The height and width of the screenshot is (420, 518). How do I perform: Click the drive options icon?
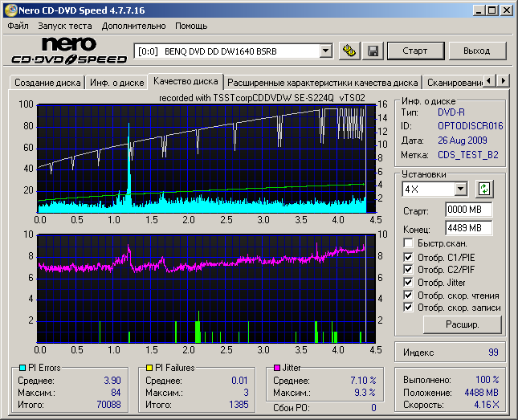tap(349, 51)
